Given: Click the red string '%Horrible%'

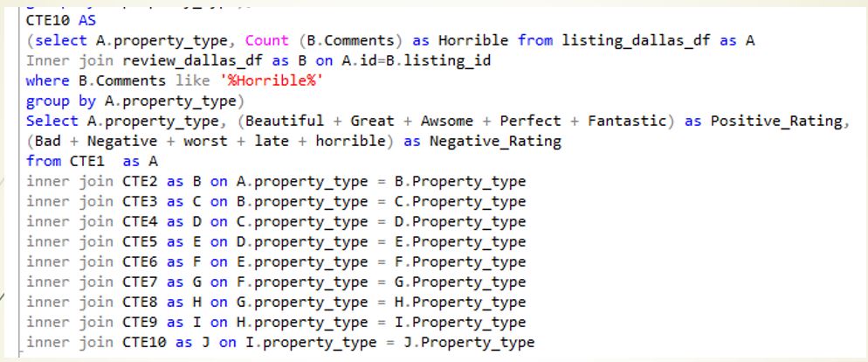Looking at the screenshot, I should [x=272, y=81].
